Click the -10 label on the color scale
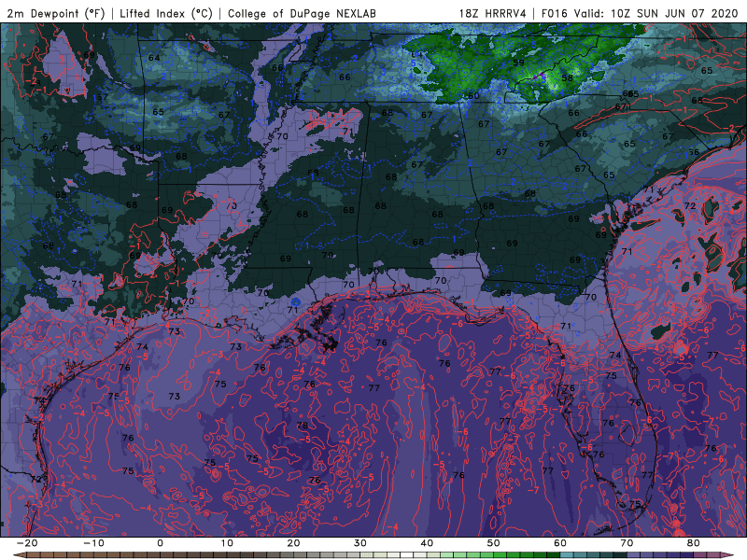747x560 pixels. point(93,543)
